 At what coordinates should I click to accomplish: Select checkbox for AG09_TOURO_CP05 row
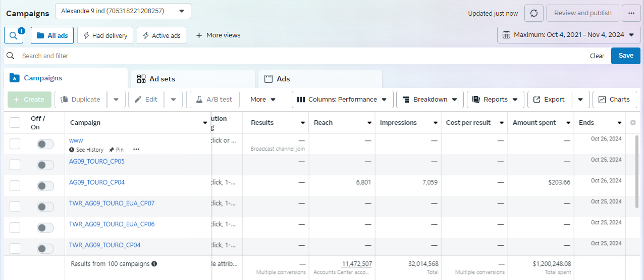(x=15, y=165)
